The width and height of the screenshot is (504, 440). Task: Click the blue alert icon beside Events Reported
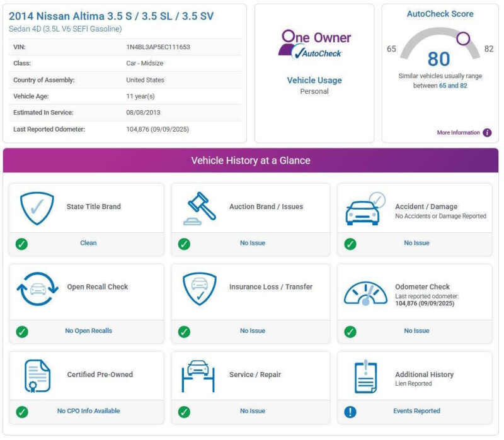click(x=350, y=412)
